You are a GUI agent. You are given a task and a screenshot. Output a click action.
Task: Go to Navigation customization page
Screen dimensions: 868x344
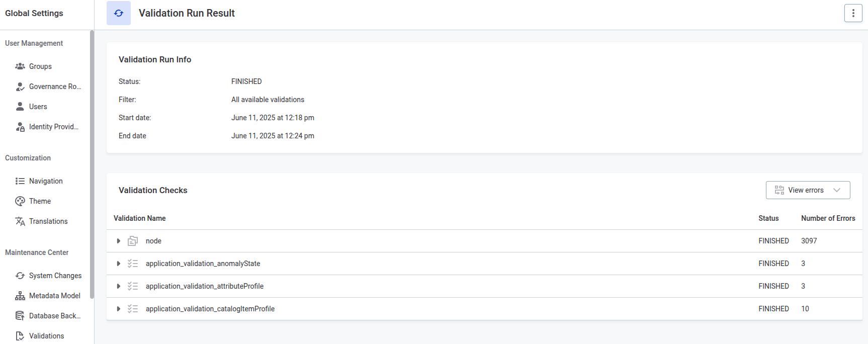tap(46, 181)
